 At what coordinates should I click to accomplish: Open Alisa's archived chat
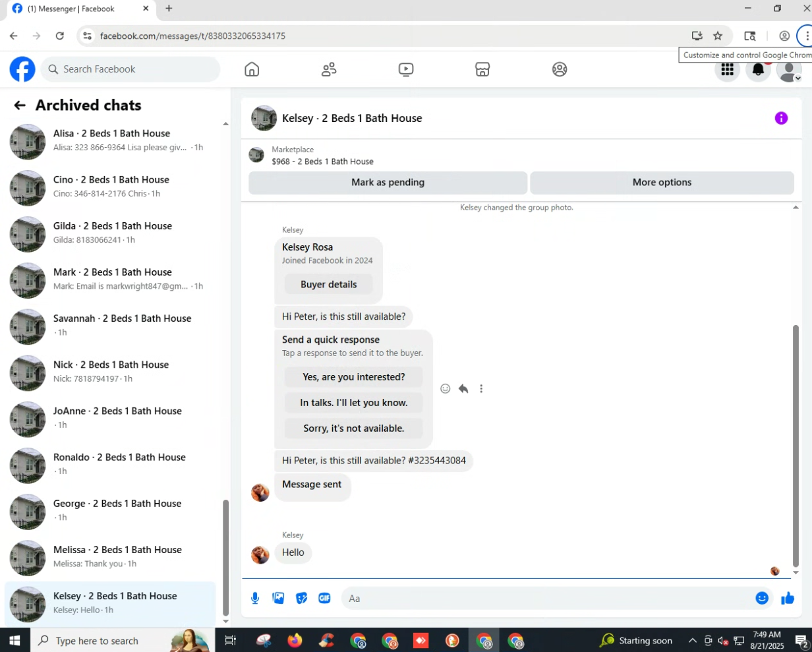tap(110, 141)
